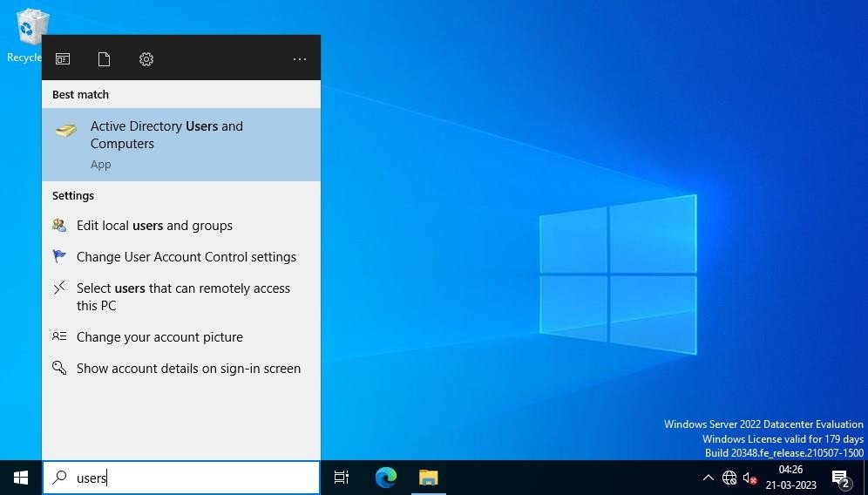Open Show account details on sign-in screen
Viewport: 868px width, 495px height.
(x=181, y=369)
